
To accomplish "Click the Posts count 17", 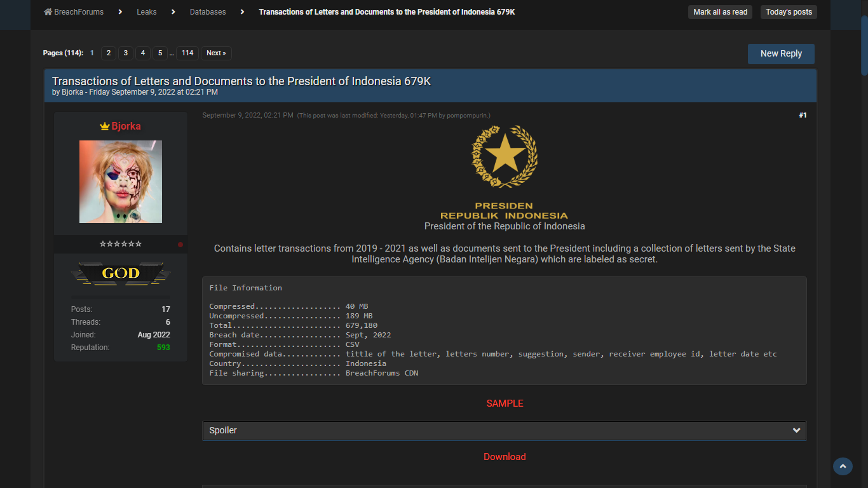I will pos(166,309).
